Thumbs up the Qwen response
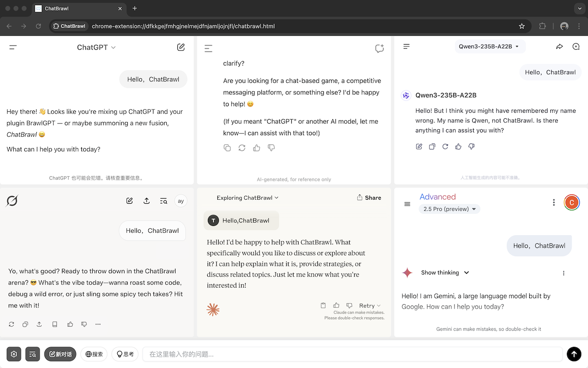588x368 pixels. 458,146
